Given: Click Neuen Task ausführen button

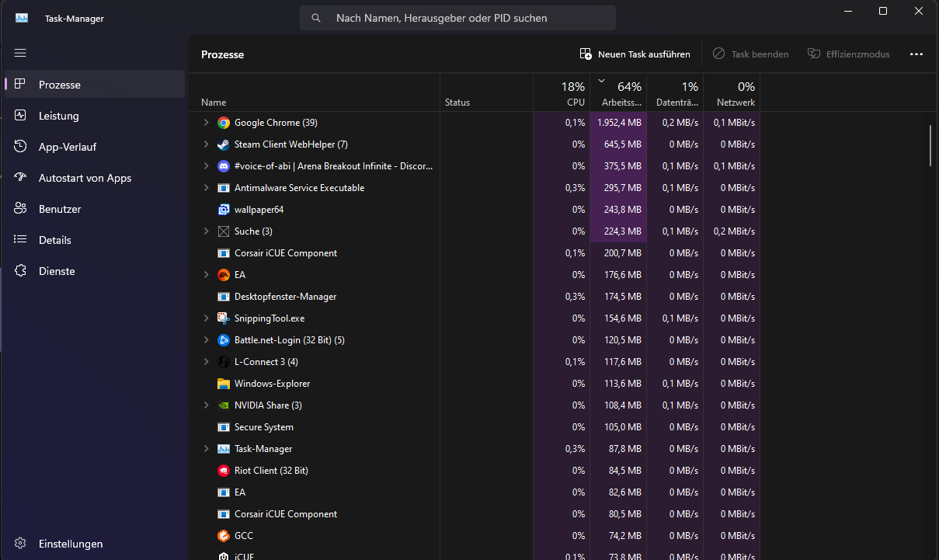Looking at the screenshot, I should [x=635, y=54].
